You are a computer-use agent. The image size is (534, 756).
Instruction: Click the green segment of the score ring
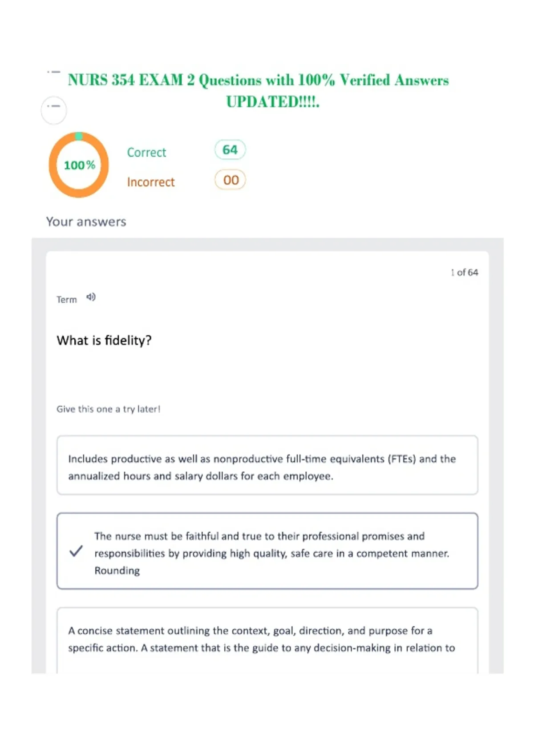pyautogui.click(x=79, y=136)
